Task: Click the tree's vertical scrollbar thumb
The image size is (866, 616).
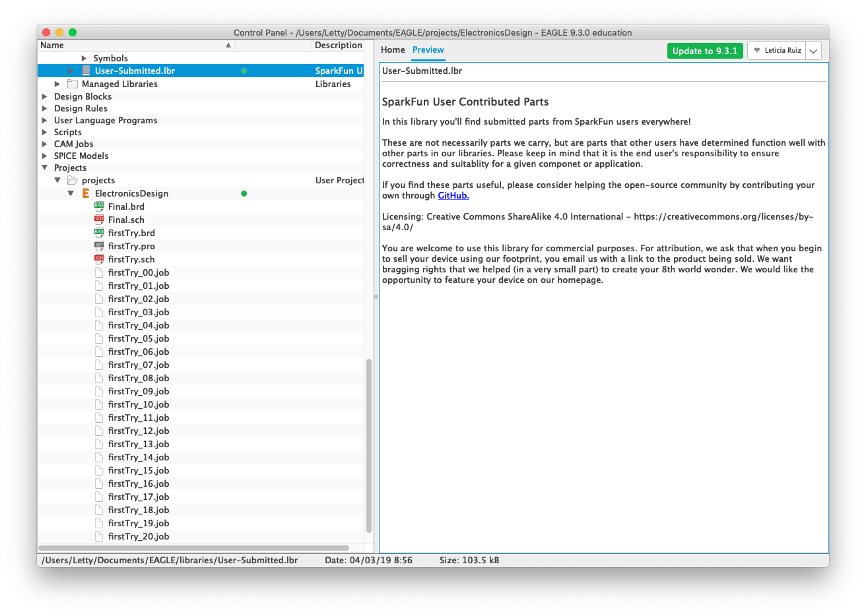Action: 368,445
